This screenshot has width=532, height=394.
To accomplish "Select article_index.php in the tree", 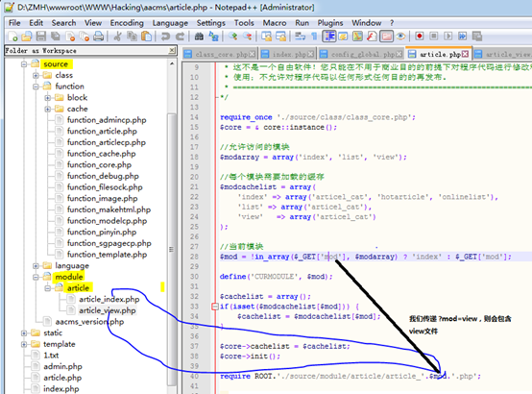I will [109, 299].
